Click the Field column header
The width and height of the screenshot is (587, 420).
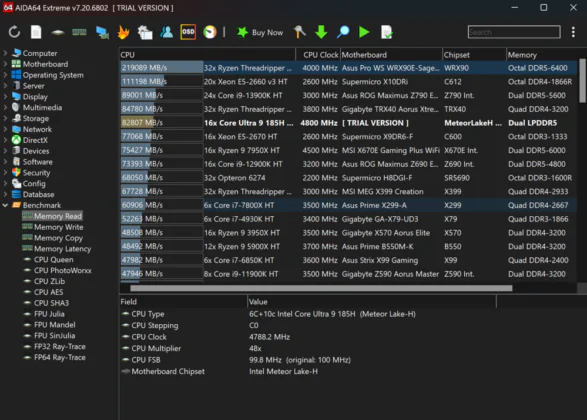[183, 302]
